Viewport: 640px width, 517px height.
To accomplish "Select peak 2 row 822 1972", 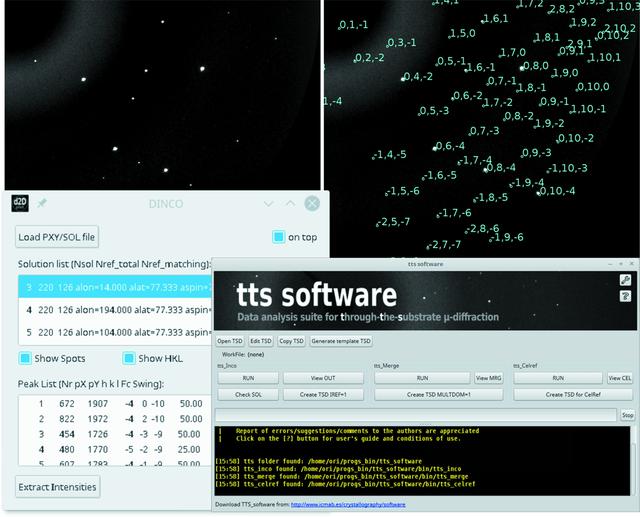I will [x=115, y=419].
